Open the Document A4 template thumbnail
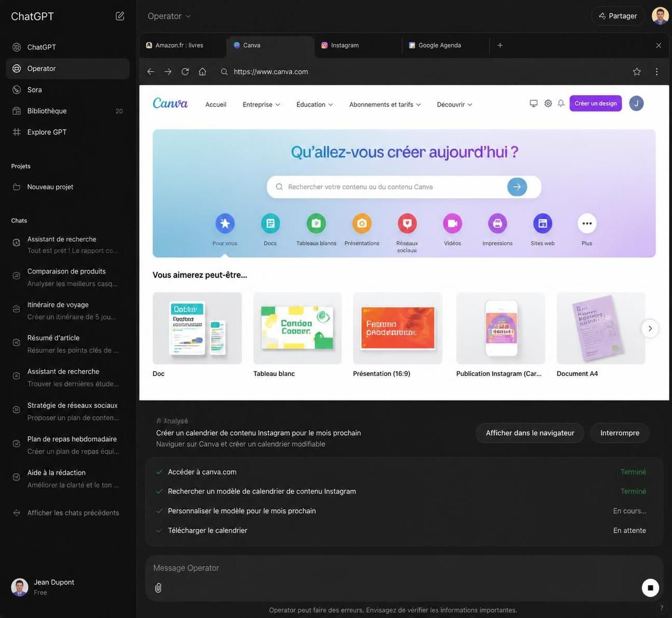The height and width of the screenshot is (618, 672). click(x=601, y=328)
